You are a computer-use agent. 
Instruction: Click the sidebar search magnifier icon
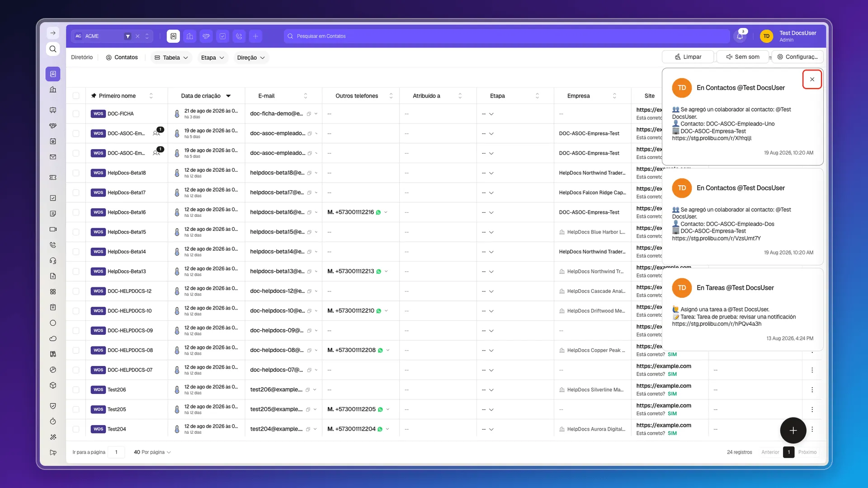53,49
